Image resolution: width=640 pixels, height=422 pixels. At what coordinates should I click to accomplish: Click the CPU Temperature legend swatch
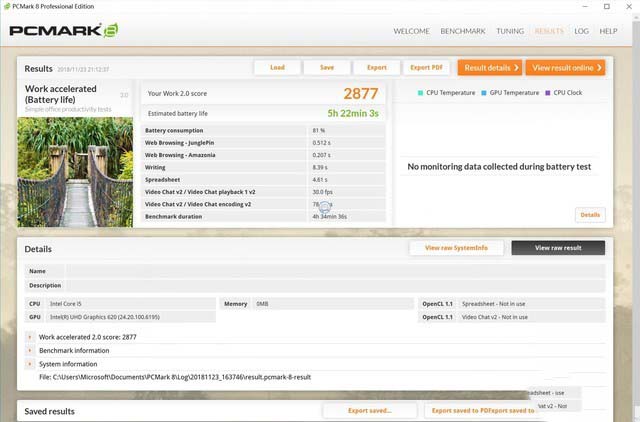click(420, 93)
